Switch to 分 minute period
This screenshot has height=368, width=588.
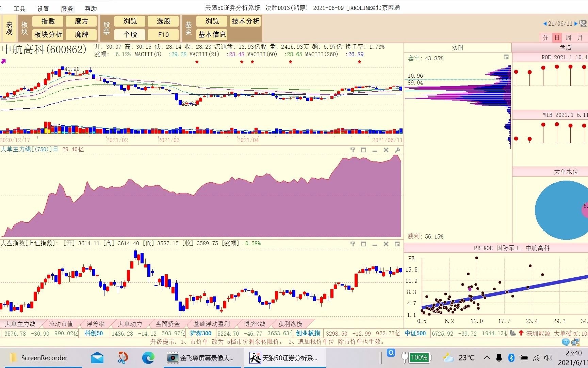pyautogui.click(x=545, y=37)
